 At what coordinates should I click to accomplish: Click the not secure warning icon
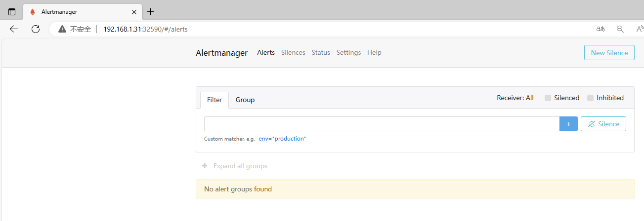coord(62,29)
